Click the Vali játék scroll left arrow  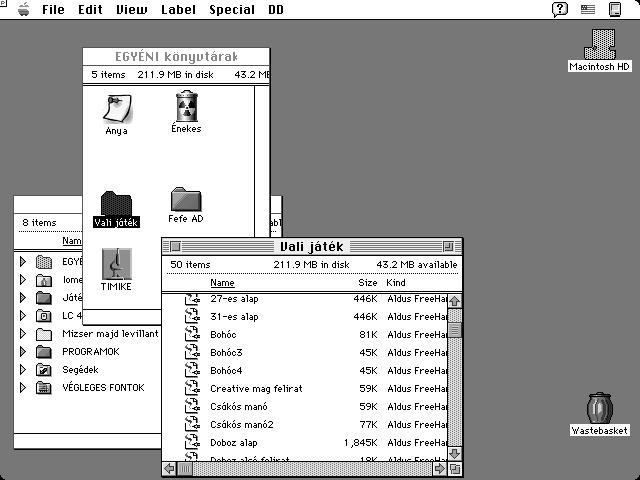[169, 469]
